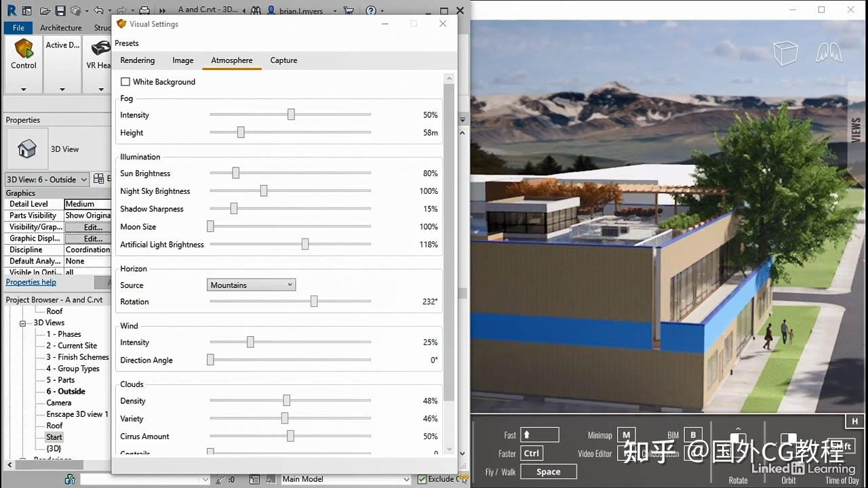Click the 3D View house type icon
This screenshot has width=868, height=488.
click(x=27, y=148)
